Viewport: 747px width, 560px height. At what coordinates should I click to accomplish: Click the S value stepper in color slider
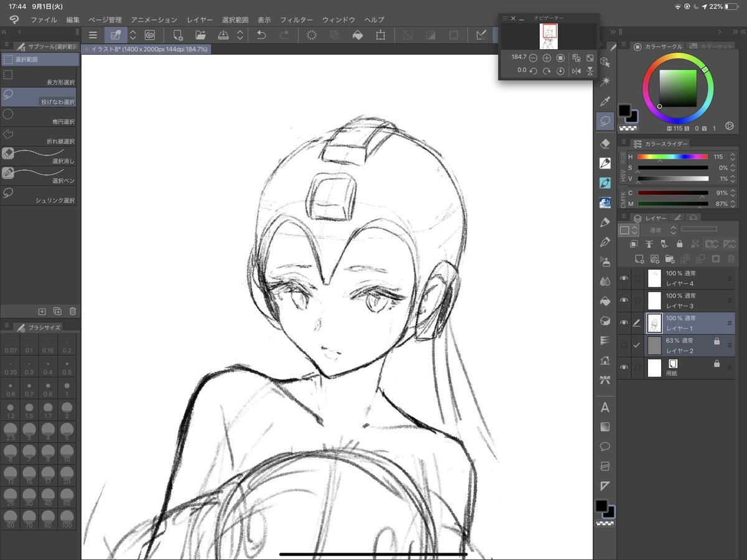click(x=733, y=167)
